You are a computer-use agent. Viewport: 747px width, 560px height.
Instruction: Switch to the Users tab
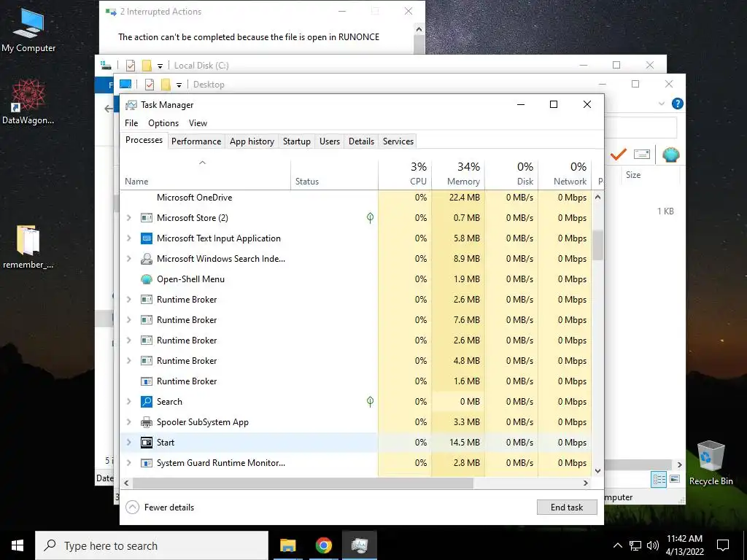pos(330,141)
